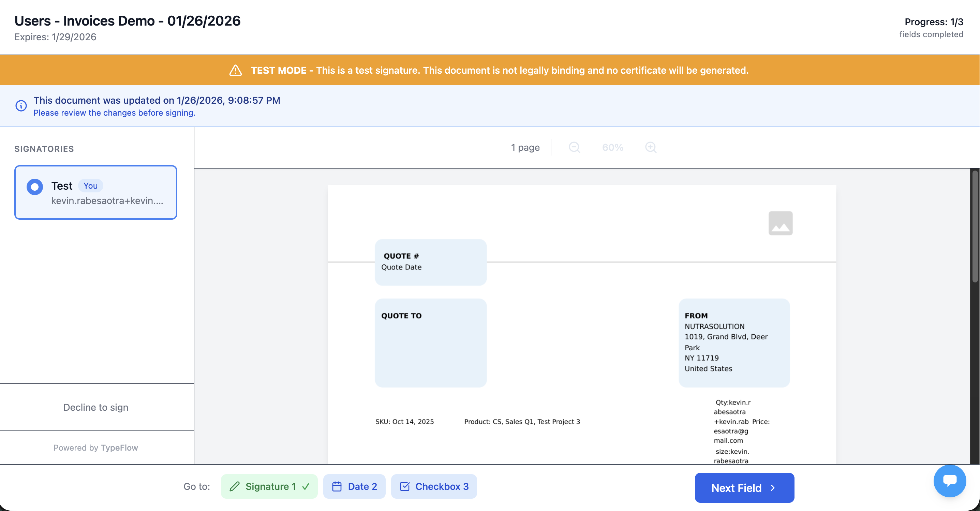This screenshot has width=980, height=511.
Task: Click the QUOTE TO box in document
Action: coord(430,342)
